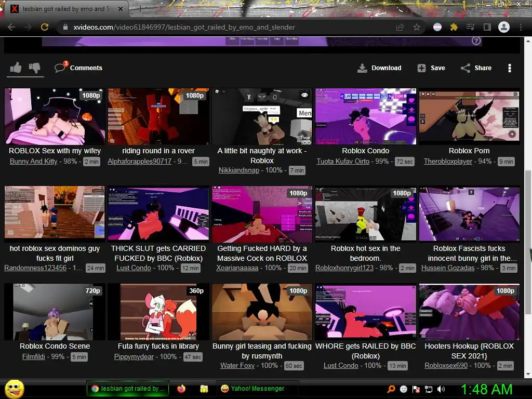Click the question mark help icon on player
532x399 pixels.
476,41
